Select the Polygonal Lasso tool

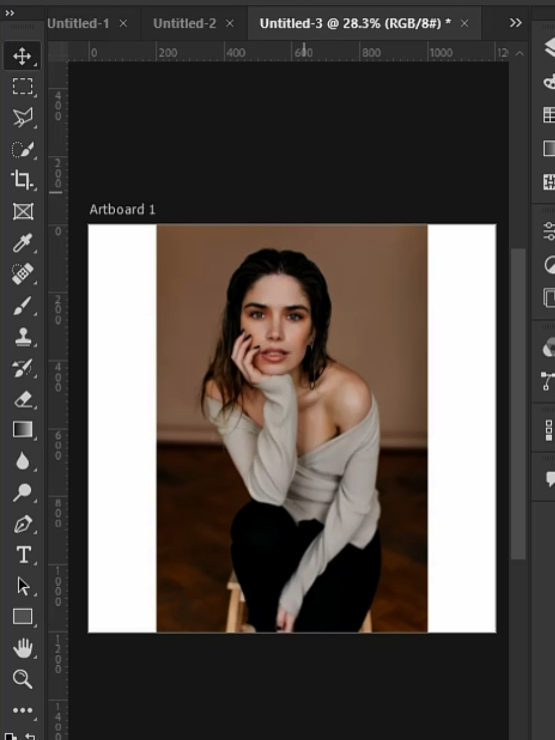pyautogui.click(x=22, y=118)
